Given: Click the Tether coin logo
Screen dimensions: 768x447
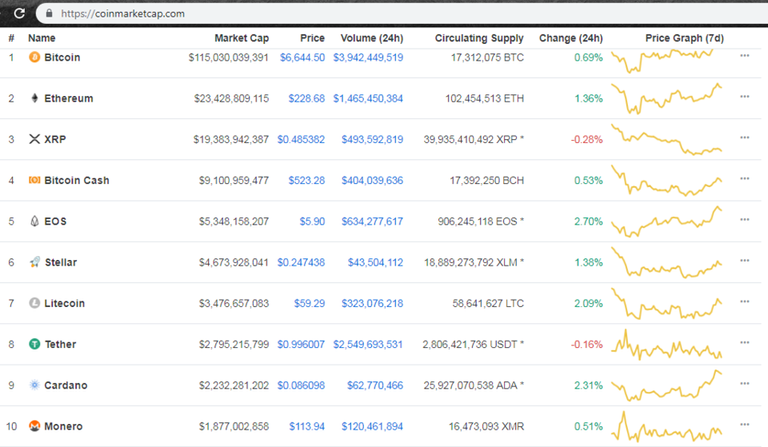Looking at the screenshot, I should coord(34,344).
